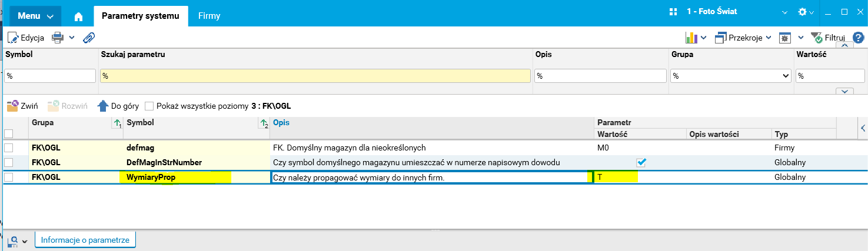Expand the 1 - Foto Świat company selector
The width and height of the screenshot is (868, 251).
click(x=784, y=12)
